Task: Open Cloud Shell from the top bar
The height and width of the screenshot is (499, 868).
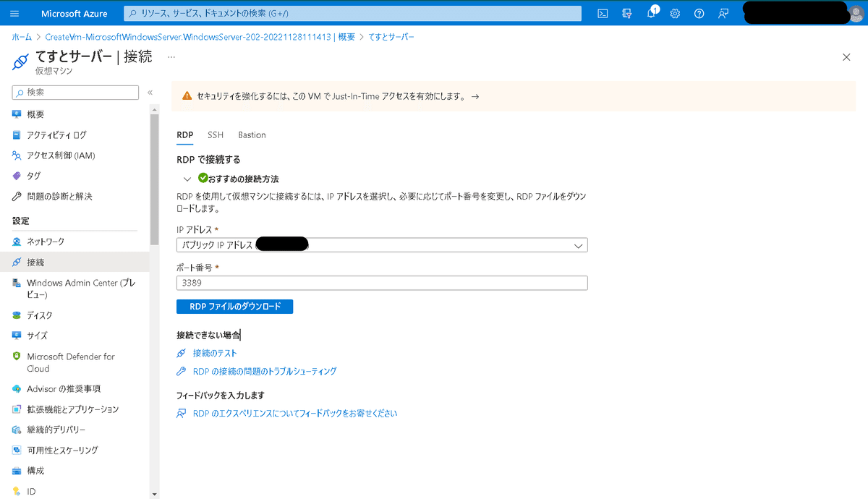Action: (603, 14)
